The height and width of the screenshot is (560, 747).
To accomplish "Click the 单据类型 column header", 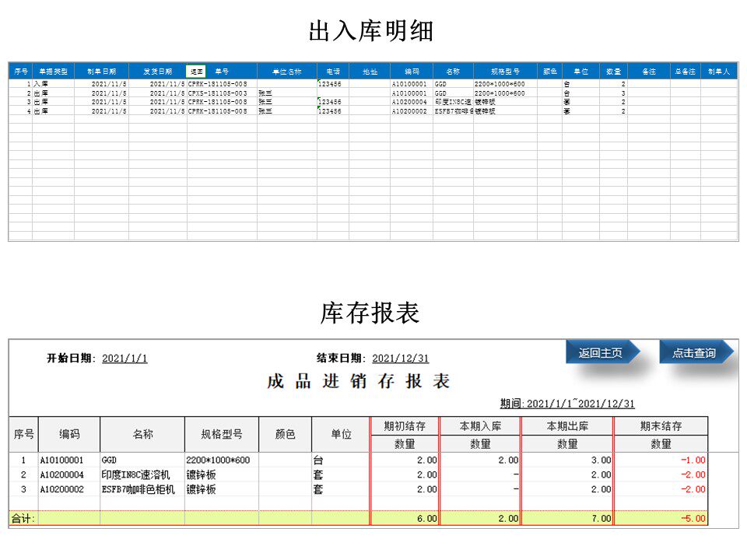I will 54,72.
